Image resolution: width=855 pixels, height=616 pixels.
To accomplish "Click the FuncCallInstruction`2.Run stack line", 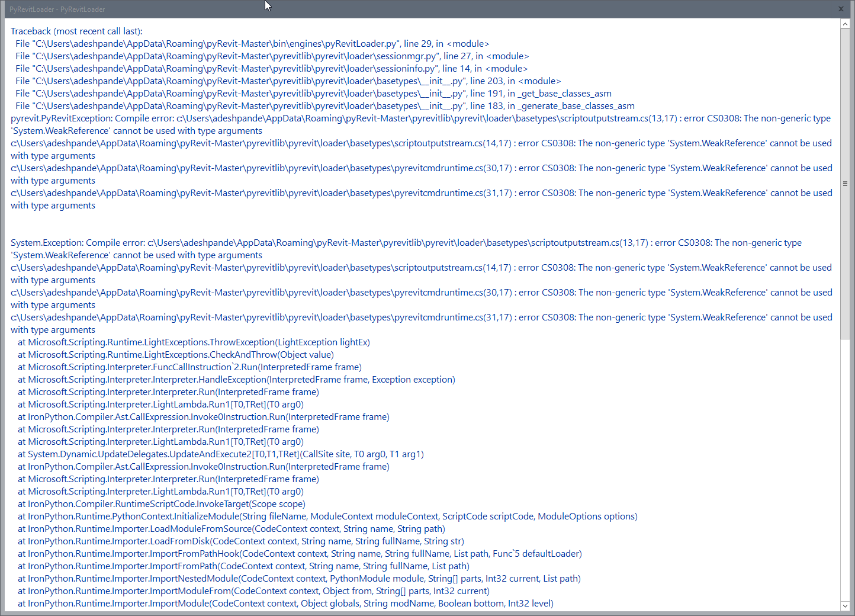I will tap(189, 367).
